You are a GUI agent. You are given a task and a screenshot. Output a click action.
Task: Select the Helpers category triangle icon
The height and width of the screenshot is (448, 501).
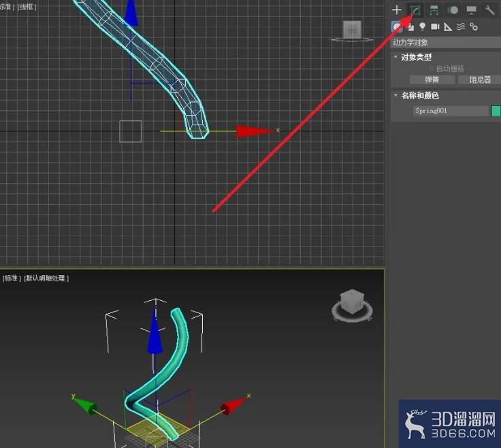coord(448,27)
